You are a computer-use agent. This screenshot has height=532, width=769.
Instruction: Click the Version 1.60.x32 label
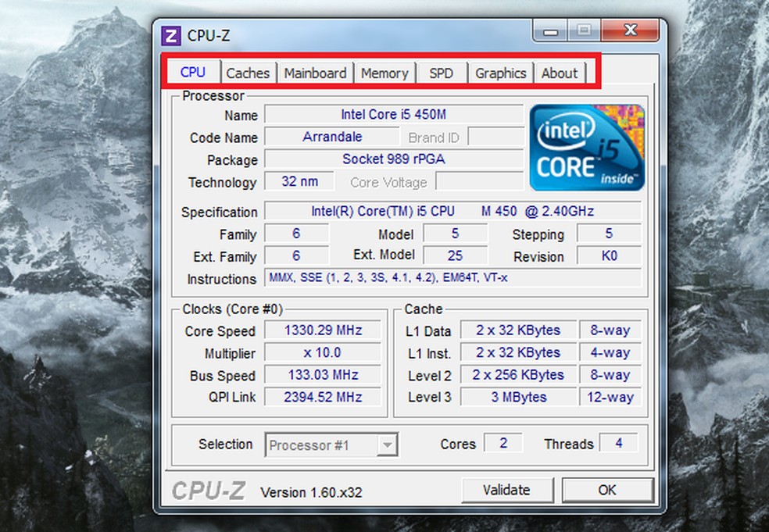311,492
